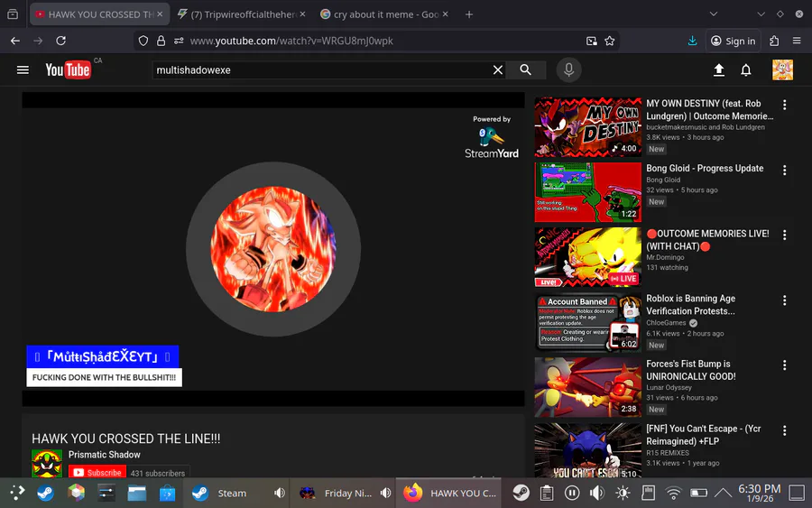
Task: Click Show Desktop button in taskbar
Action: click(x=797, y=493)
